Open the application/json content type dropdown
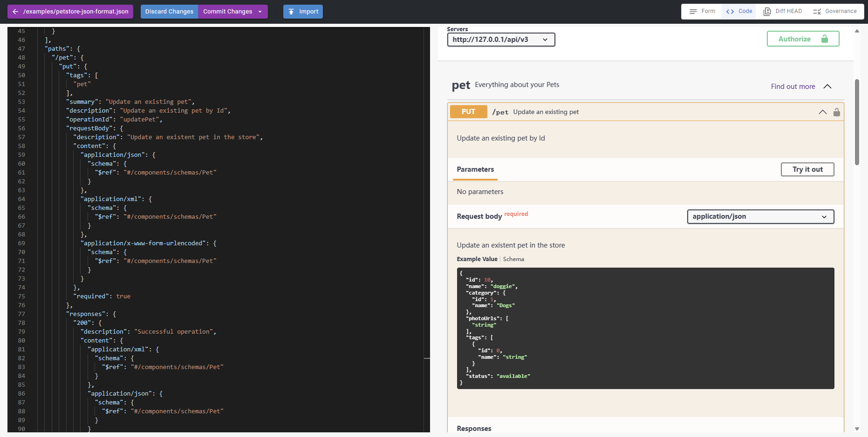This screenshot has height=437, width=868. (x=760, y=216)
